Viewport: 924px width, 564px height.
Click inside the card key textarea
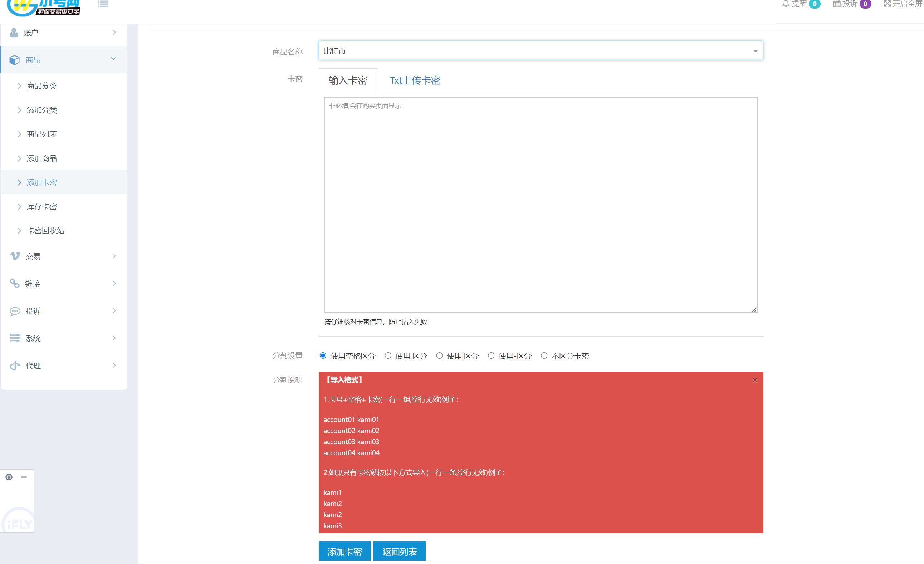[541, 204]
